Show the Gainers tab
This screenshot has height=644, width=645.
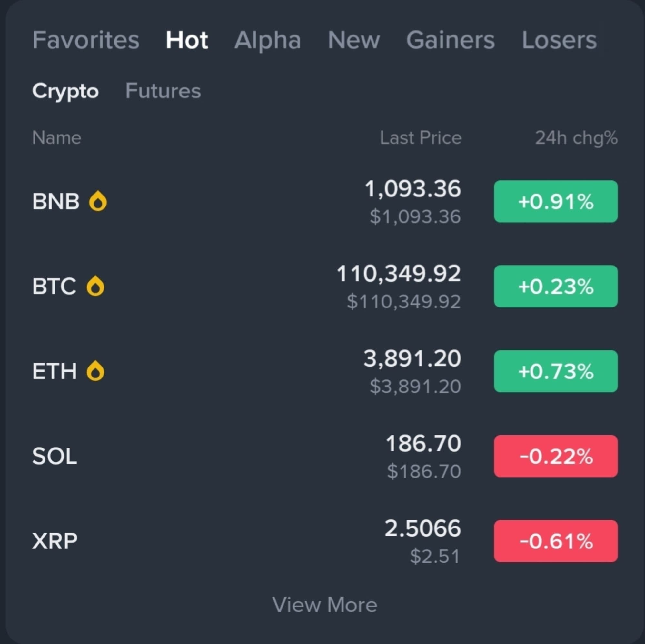click(450, 40)
